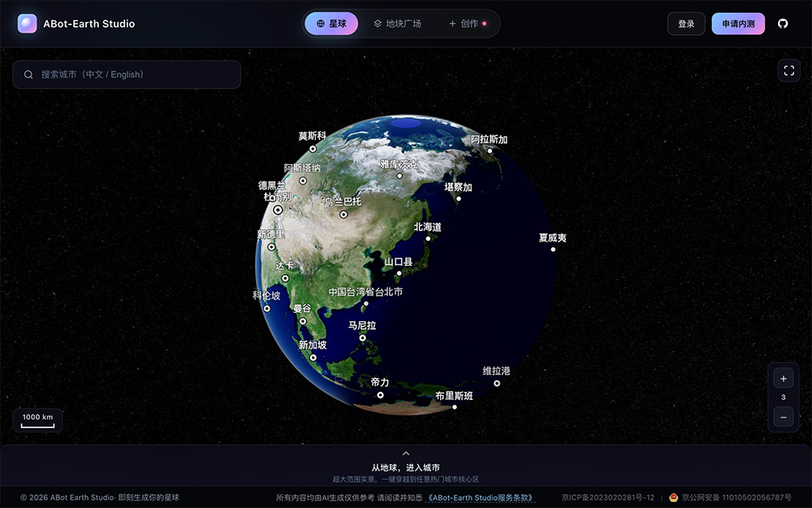Select the 新德里 city marker

(271, 247)
